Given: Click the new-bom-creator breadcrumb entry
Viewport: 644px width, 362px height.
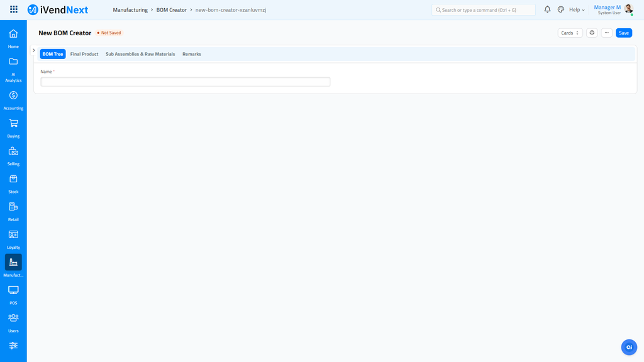Looking at the screenshot, I should coord(231,10).
